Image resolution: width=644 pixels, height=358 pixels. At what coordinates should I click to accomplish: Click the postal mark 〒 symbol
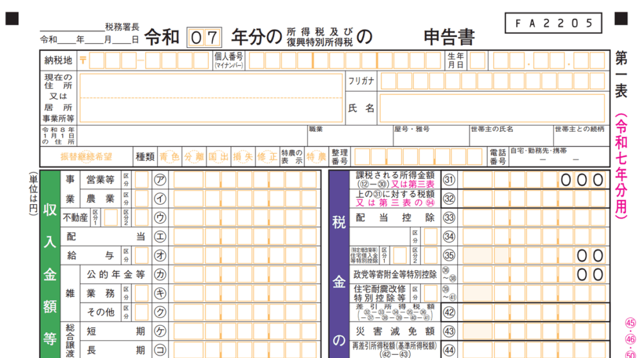84,60
